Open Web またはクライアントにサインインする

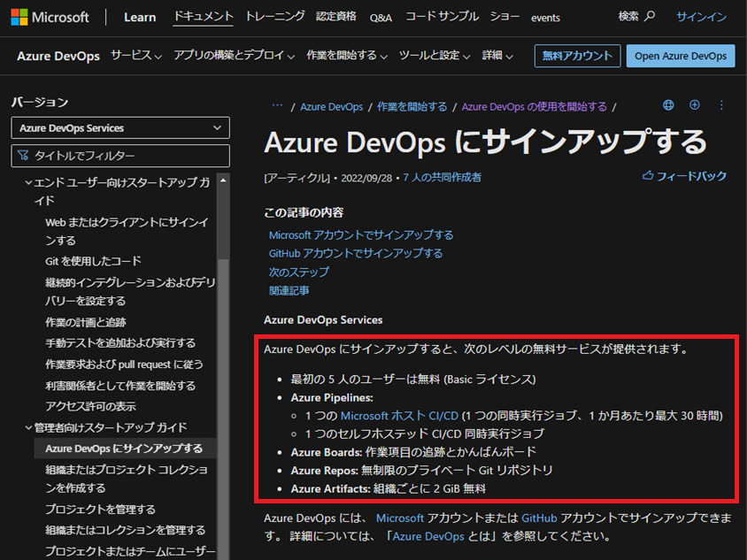coord(127,232)
